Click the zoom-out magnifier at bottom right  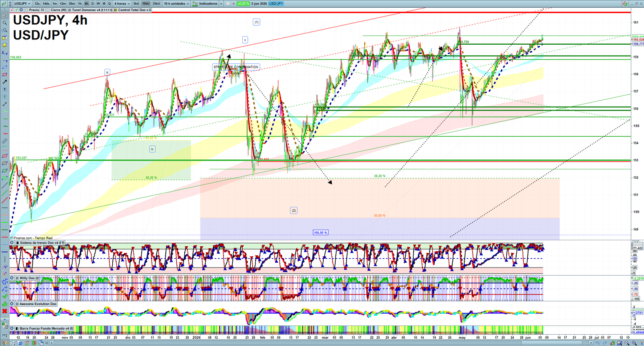(627, 343)
